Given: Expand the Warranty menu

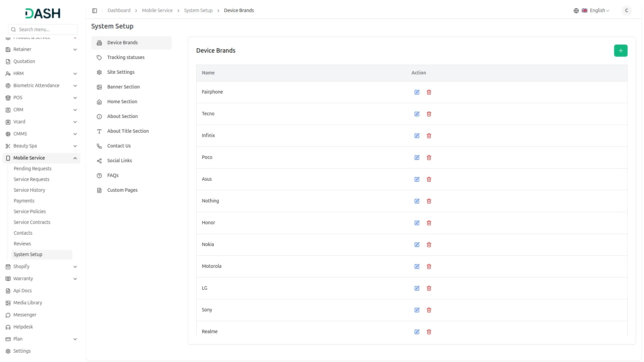Looking at the screenshot, I should pos(42,279).
